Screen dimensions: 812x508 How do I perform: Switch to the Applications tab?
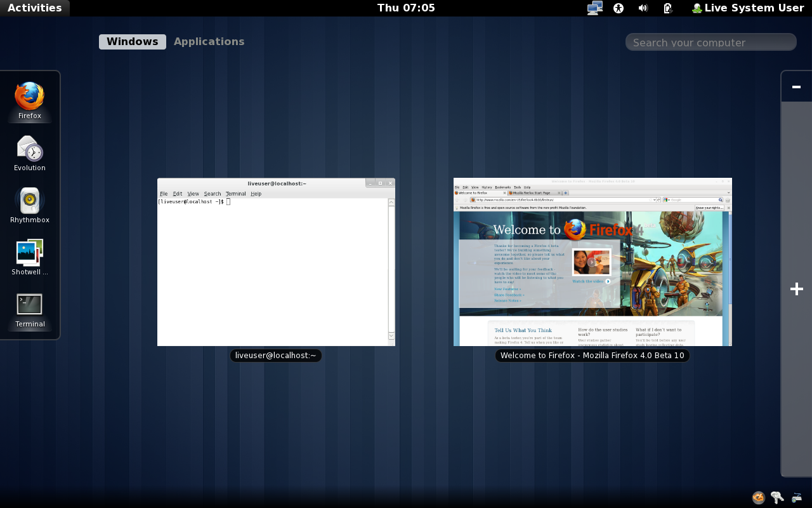(x=209, y=41)
